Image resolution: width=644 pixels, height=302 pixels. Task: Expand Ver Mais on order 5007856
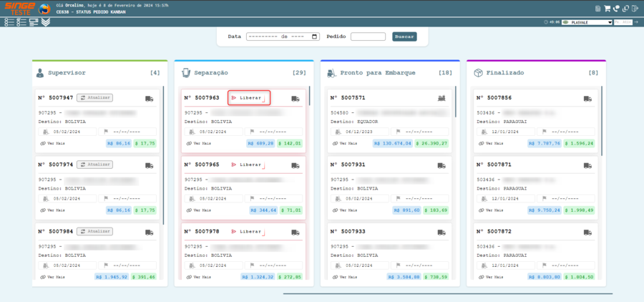coord(484,143)
